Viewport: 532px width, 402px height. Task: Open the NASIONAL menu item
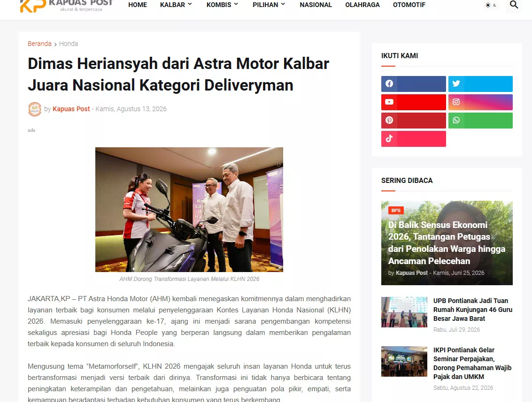(316, 5)
